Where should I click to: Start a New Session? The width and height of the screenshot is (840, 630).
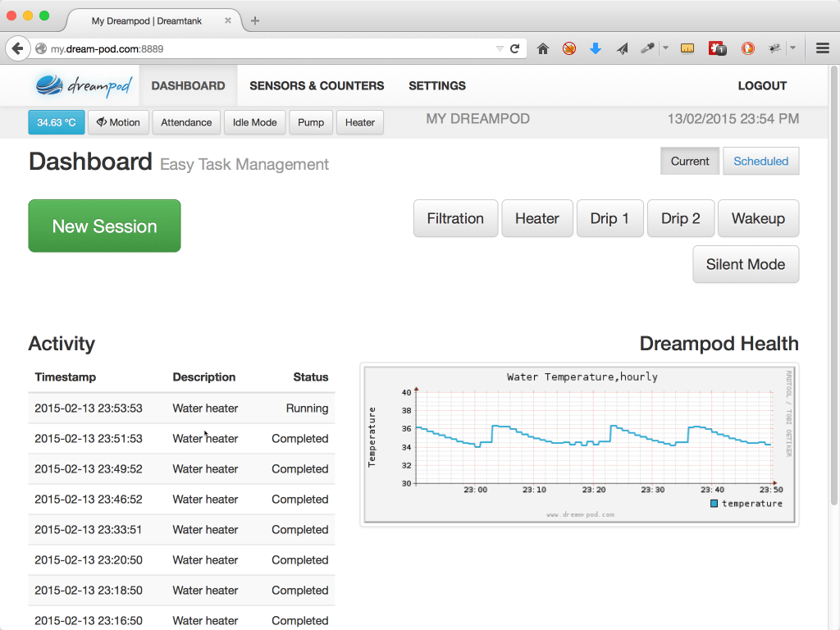104,226
